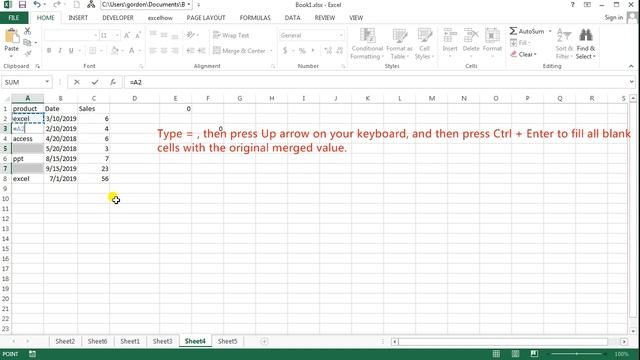Viewport: 640px width, 360px height.
Task: Switch to Sheet5 tab
Action: pyautogui.click(x=227, y=341)
